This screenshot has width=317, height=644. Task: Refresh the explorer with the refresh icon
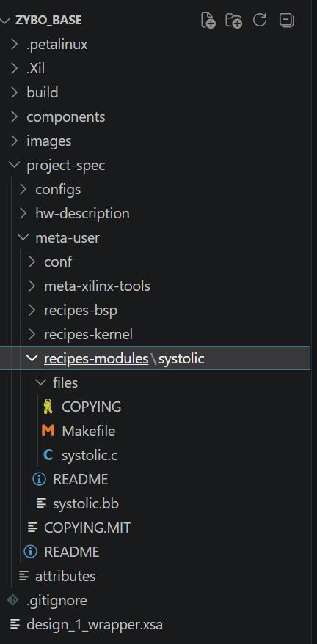(x=260, y=20)
